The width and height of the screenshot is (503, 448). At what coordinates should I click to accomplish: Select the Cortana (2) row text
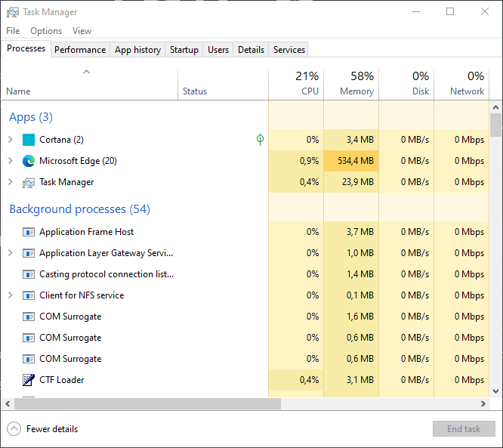pos(61,140)
